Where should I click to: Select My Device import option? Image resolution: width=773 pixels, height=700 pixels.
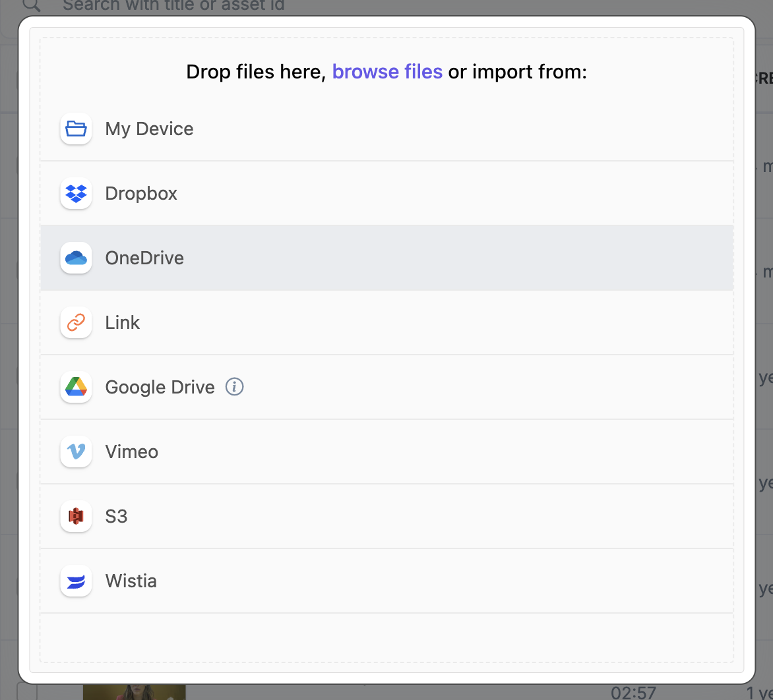pos(387,129)
